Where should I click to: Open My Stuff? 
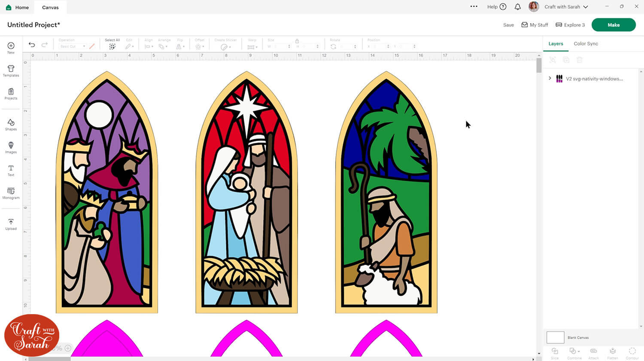tap(535, 25)
